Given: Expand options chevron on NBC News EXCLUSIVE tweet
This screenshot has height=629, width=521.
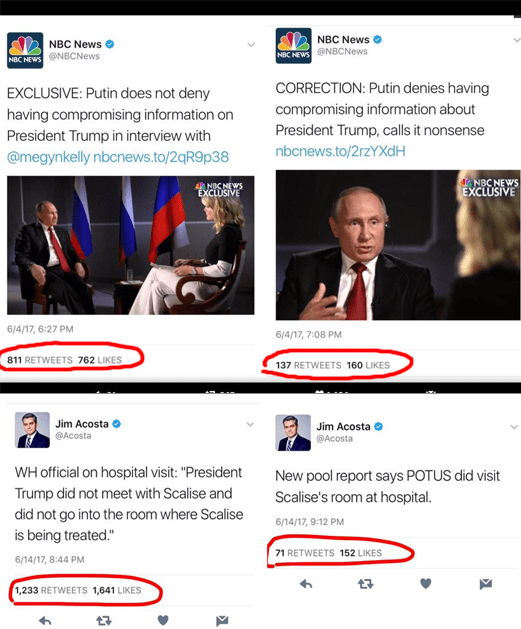Looking at the screenshot, I should 251,45.
